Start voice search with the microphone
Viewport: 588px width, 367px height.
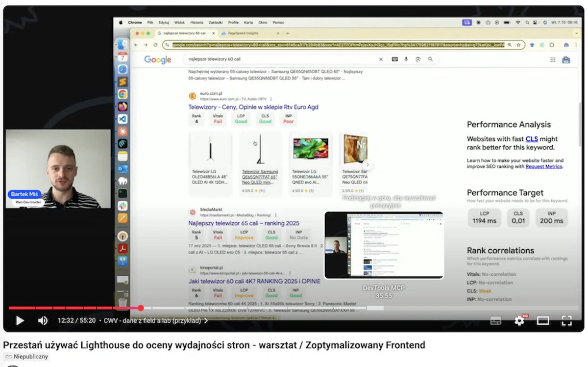pos(406,59)
